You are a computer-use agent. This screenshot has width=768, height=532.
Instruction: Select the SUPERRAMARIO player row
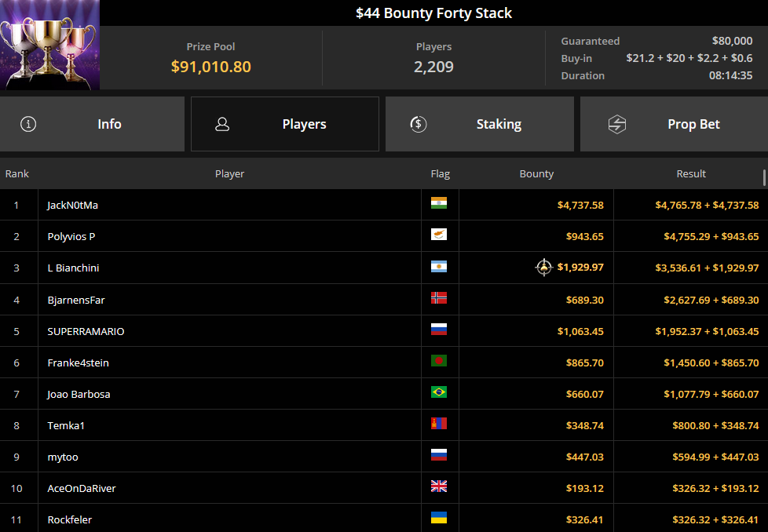(x=384, y=331)
